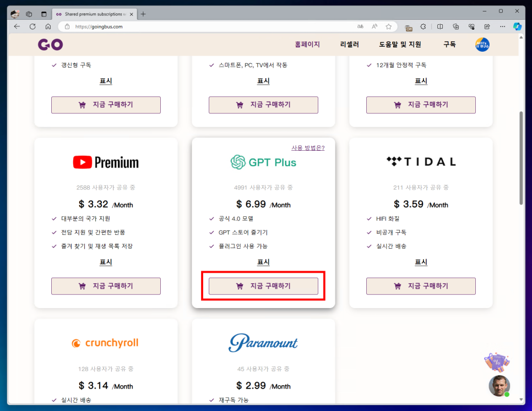Open the 구독 navigation item
Viewport: 532px width, 411px height.
click(449, 45)
